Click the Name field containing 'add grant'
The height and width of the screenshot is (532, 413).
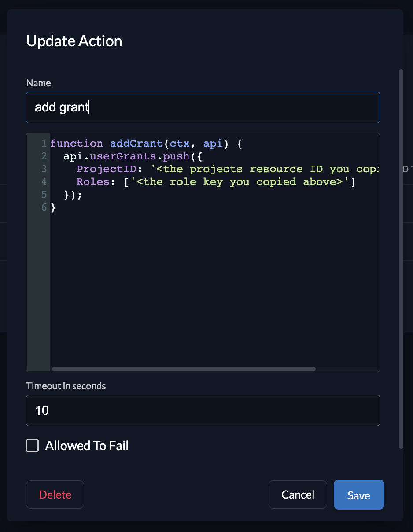(x=203, y=107)
